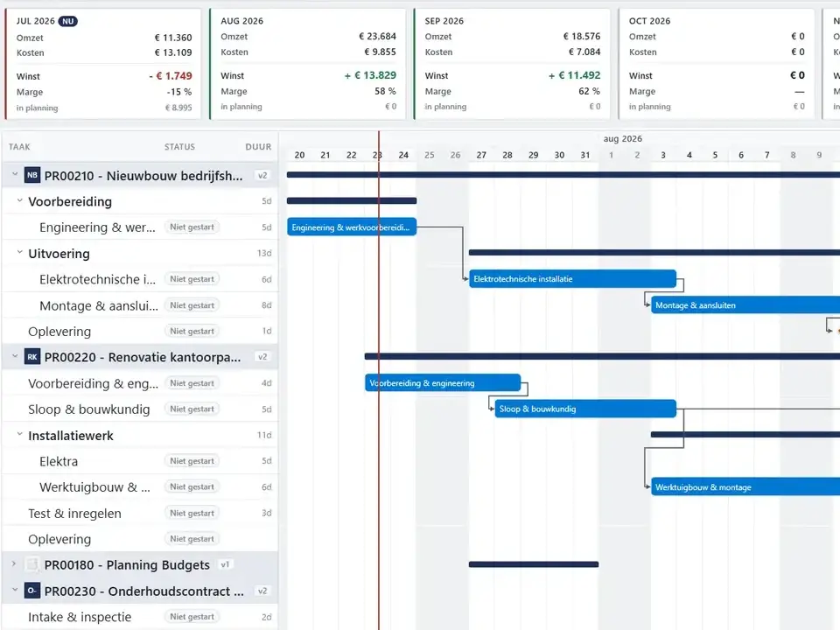
Task: Collapse the Voorbereiding phase group
Action: tap(20, 201)
